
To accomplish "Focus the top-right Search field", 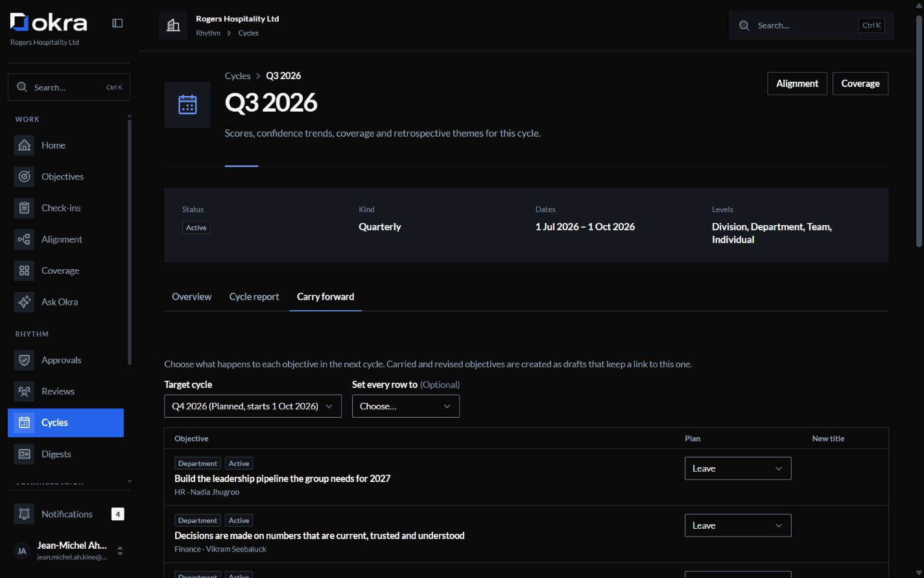I will point(811,25).
